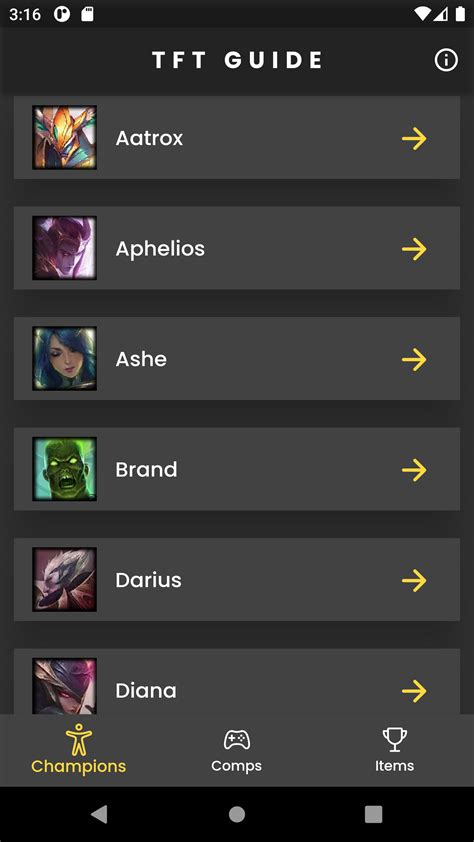This screenshot has height=842, width=474.
Task: Select the Champions tab icon
Action: click(79, 739)
